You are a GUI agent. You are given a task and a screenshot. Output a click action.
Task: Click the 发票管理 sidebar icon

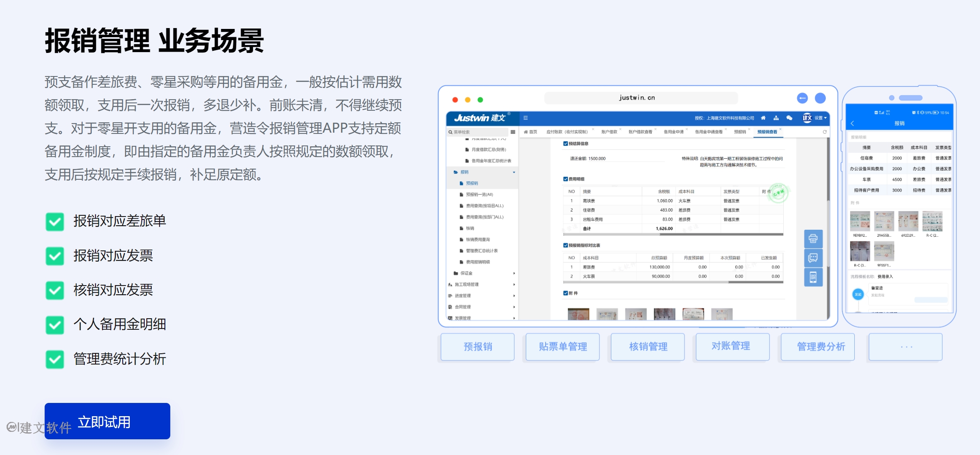click(450, 318)
